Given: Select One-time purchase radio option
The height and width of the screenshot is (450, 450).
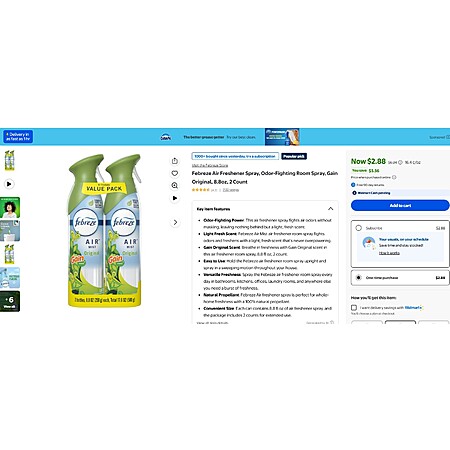Looking at the screenshot, I should [358, 277].
